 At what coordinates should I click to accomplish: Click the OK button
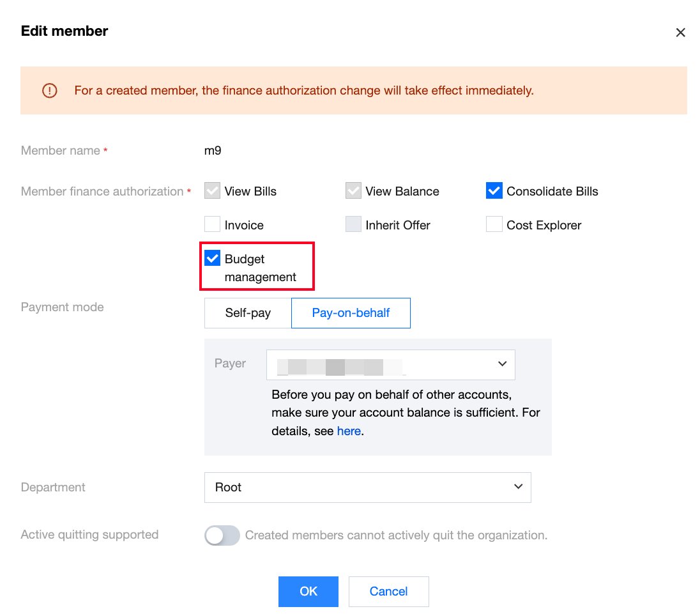308,592
